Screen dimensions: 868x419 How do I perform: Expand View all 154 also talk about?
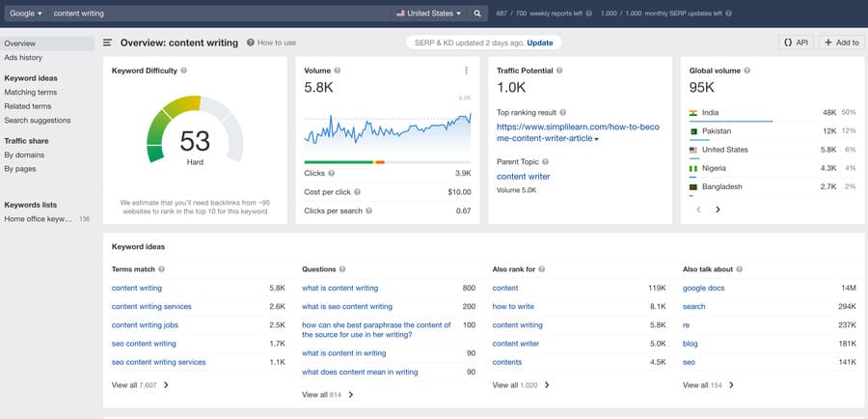coord(708,384)
